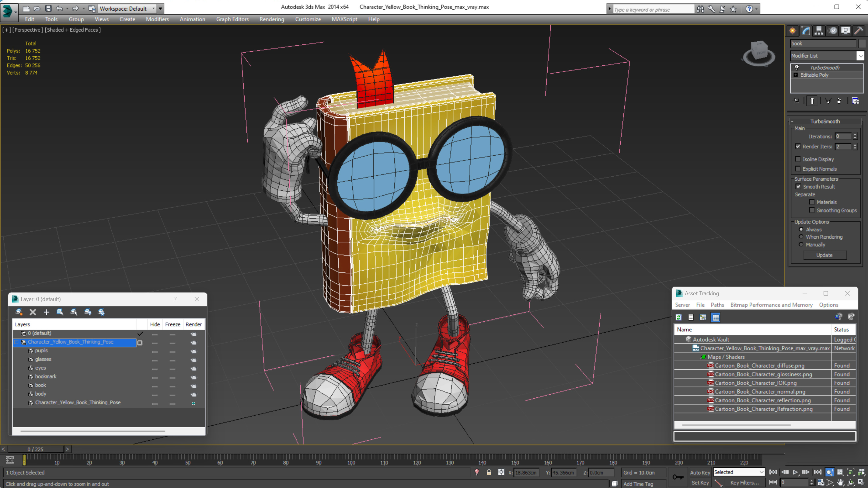This screenshot has height=488, width=868.
Task: Click the object color swatch next to book name
Action: 862,43
